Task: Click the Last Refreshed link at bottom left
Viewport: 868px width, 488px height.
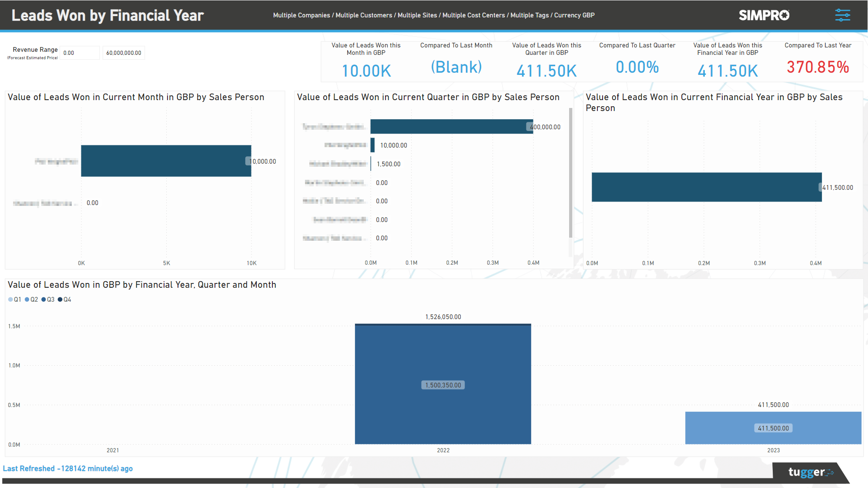Action: coord(68,468)
